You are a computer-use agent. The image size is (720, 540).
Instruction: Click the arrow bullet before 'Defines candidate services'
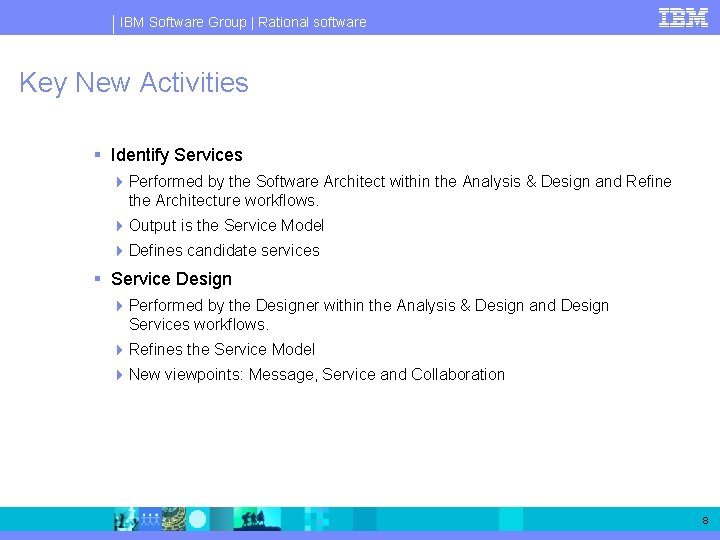coord(119,251)
